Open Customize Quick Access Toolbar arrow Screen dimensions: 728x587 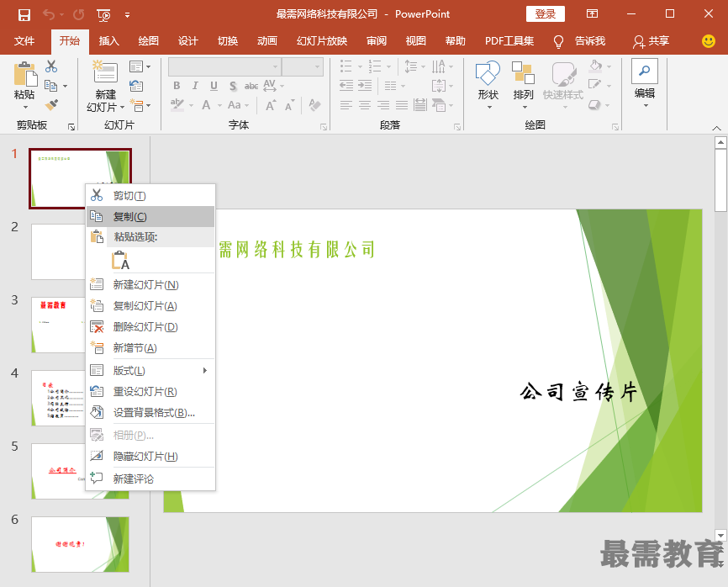click(127, 15)
